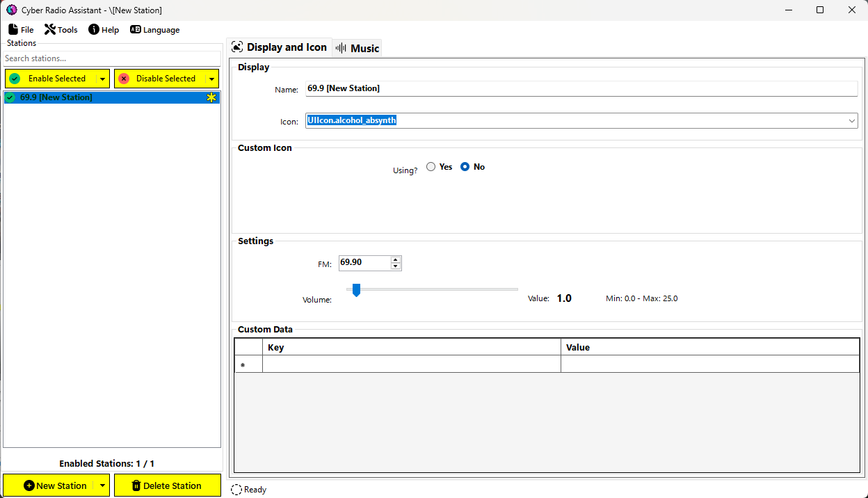Minimize the Cyber Radio Assistant window
Image resolution: width=868 pixels, height=498 pixels.
[788, 10]
